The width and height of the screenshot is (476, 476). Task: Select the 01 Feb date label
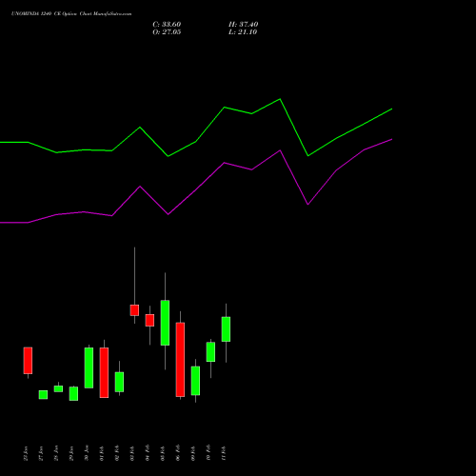pos(102,453)
